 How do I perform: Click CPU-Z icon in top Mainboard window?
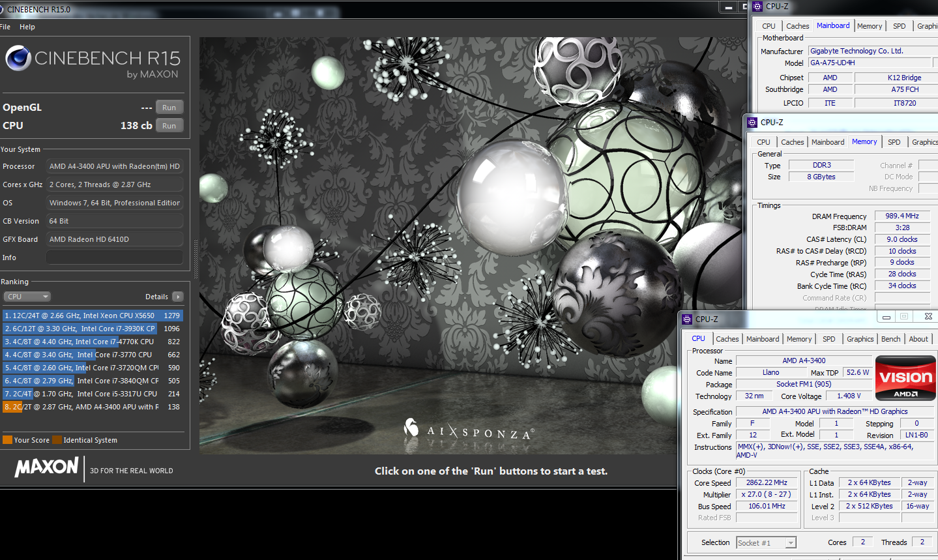click(x=757, y=7)
